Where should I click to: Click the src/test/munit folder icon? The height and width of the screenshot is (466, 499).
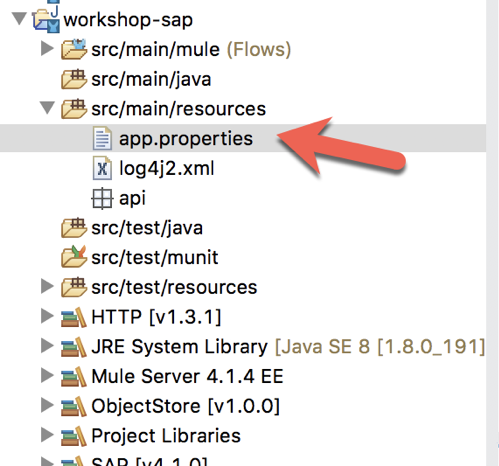[74, 257]
